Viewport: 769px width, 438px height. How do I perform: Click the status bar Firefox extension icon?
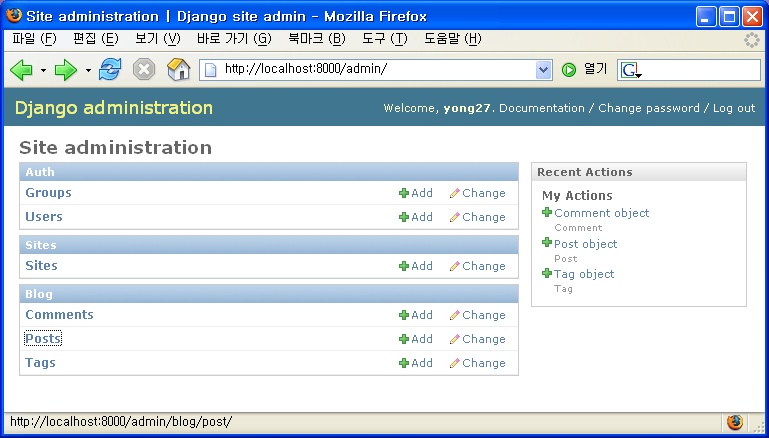click(734, 422)
